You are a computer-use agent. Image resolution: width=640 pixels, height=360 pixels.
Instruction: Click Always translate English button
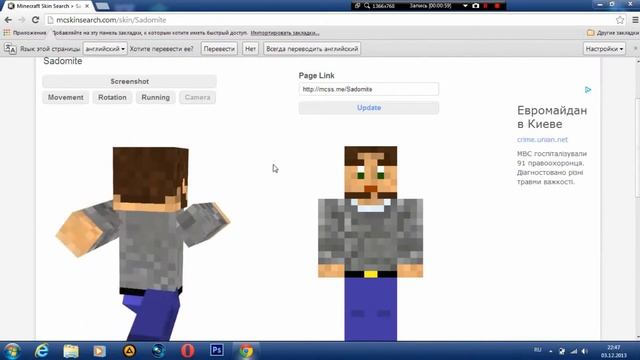[x=312, y=49]
